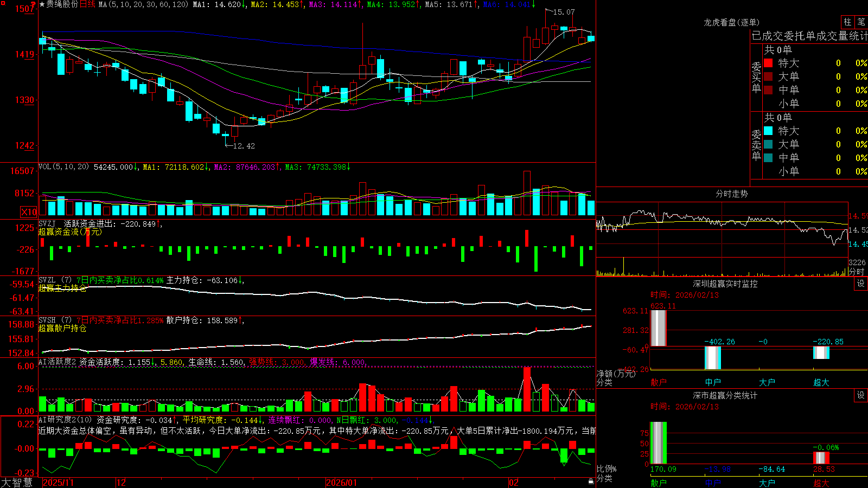This screenshot has width=868, height=488.
Task: Click the 委卖单 section label
Action: [x=756, y=145]
